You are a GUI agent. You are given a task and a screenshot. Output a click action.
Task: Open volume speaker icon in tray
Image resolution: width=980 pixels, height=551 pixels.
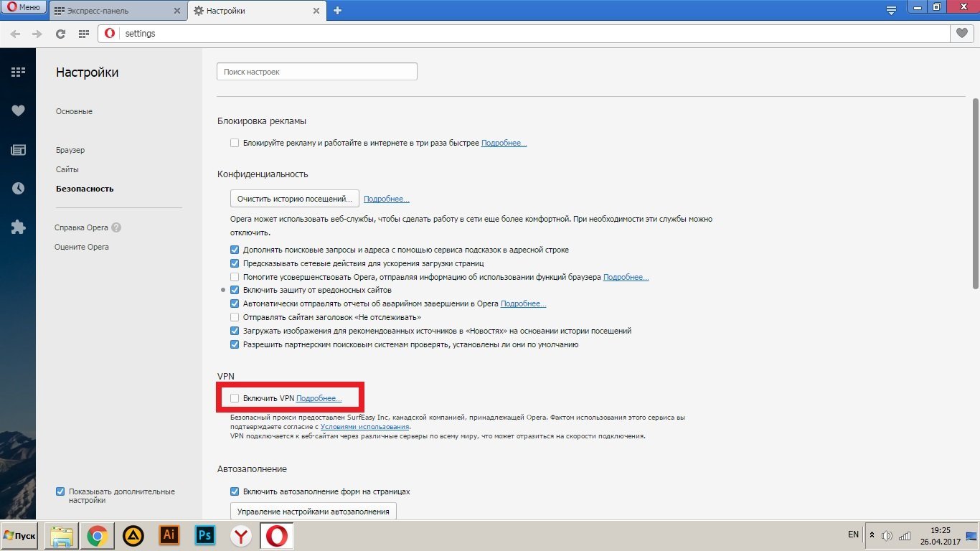click(x=887, y=535)
